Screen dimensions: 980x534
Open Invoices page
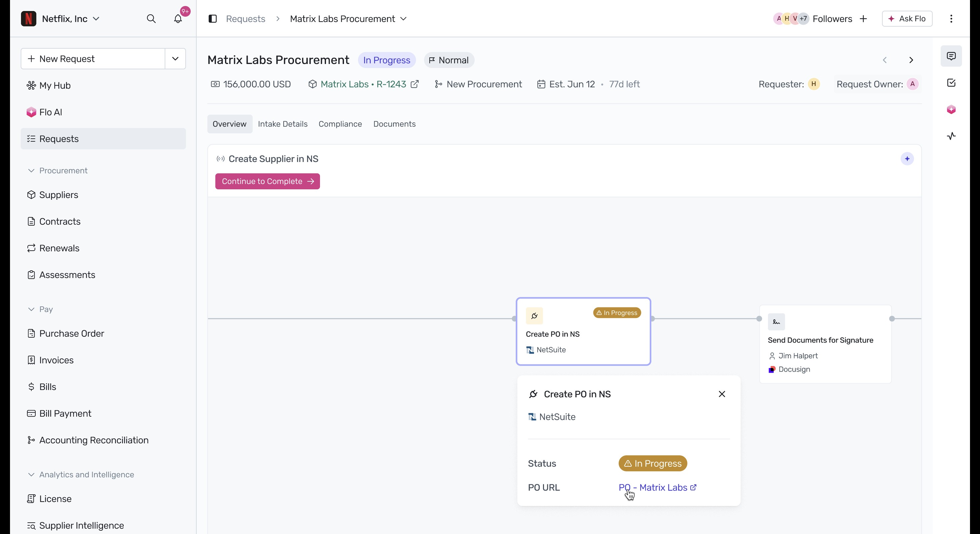[103, 360]
